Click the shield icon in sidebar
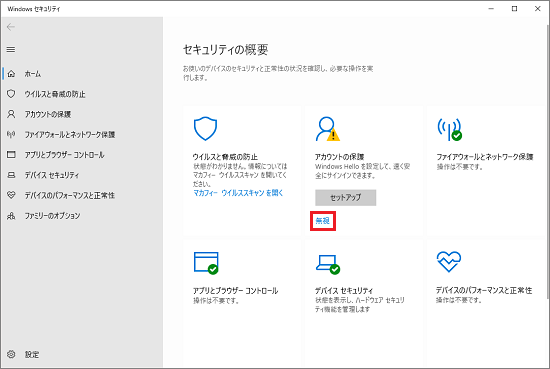Viewport: 550px width, 369px height. tap(11, 94)
